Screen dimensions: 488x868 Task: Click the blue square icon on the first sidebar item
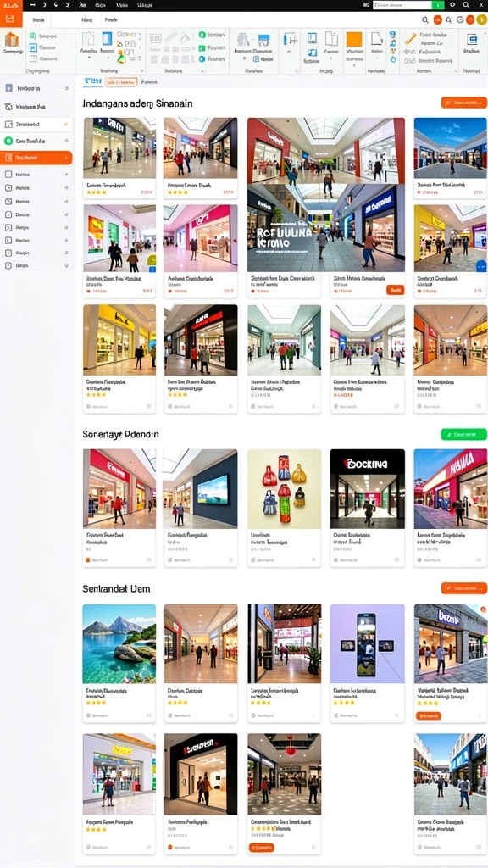(8, 88)
